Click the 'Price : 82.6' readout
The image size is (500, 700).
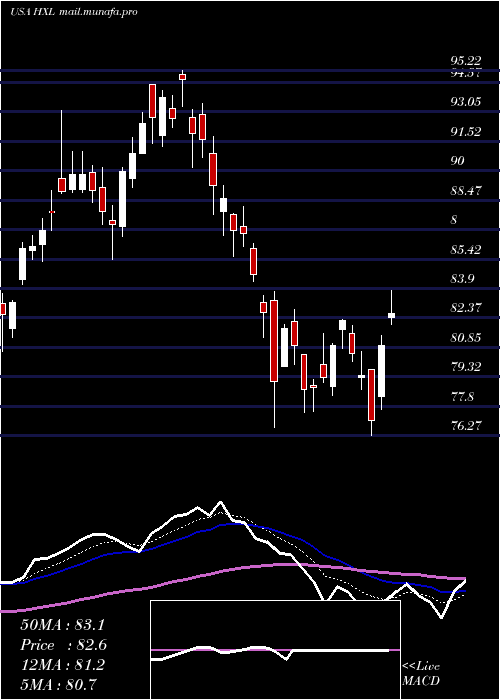pos(63,645)
